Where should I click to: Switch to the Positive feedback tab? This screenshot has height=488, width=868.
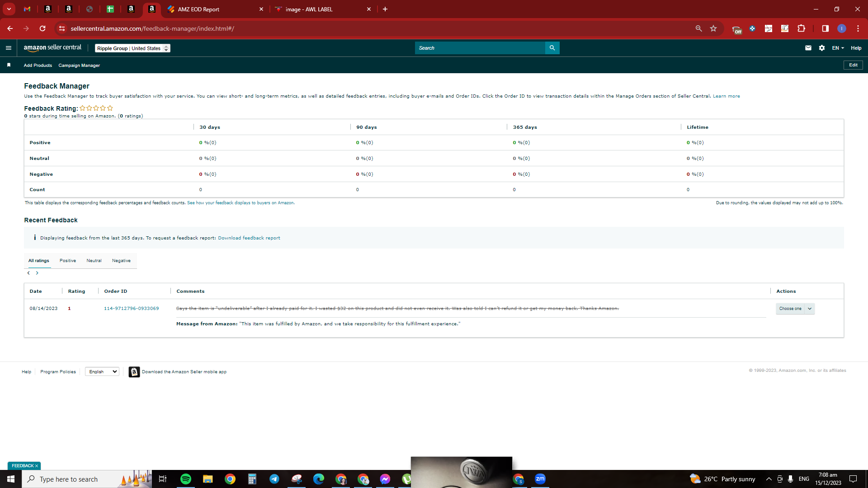[x=68, y=261]
